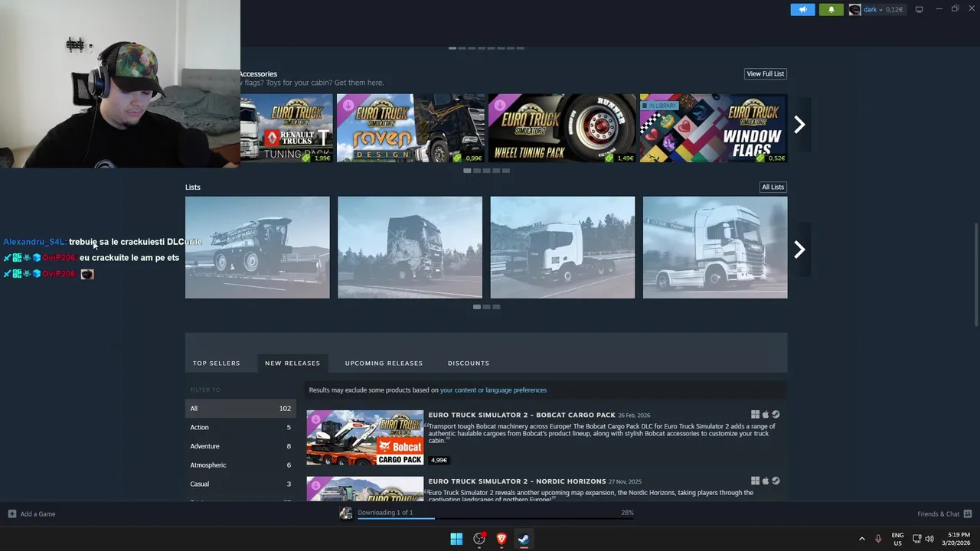Switch to the Discounts tab

tap(469, 363)
